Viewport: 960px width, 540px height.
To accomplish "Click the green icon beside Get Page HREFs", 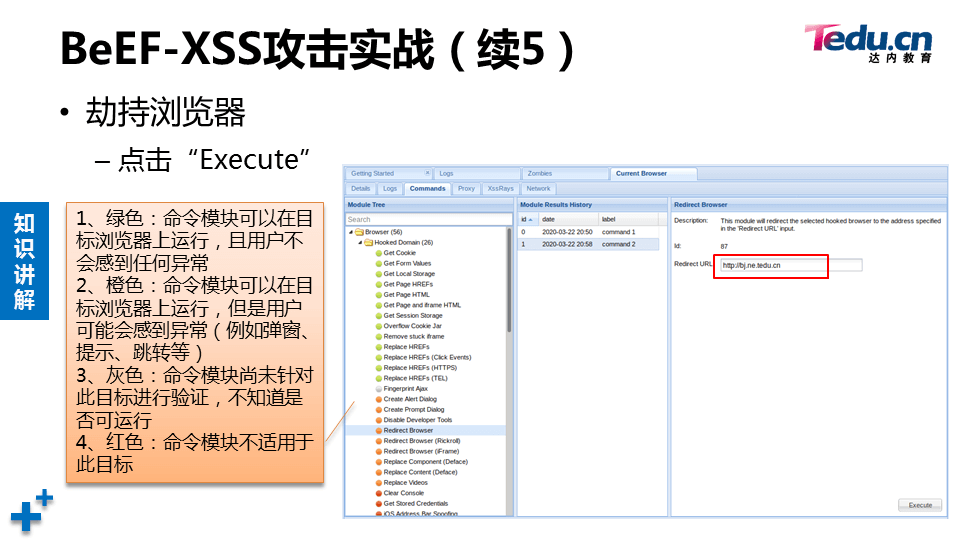I will tap(378, 284).
